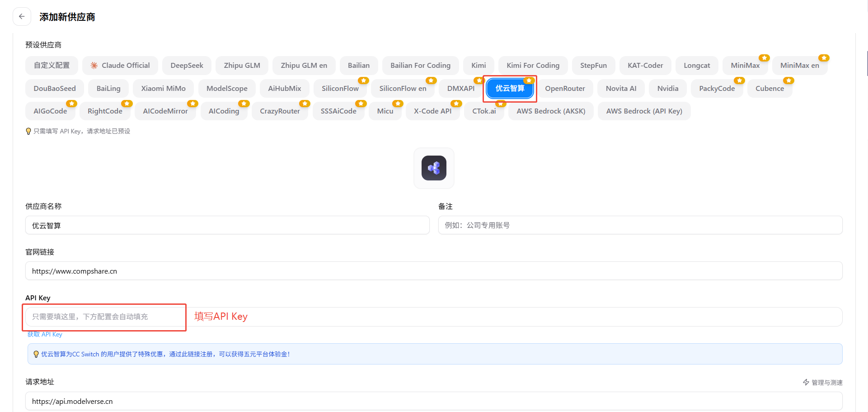Screen dimensions: 868x412
Task: Select AWS Bedrock (AKSK) preset
Action: [550, 111]
